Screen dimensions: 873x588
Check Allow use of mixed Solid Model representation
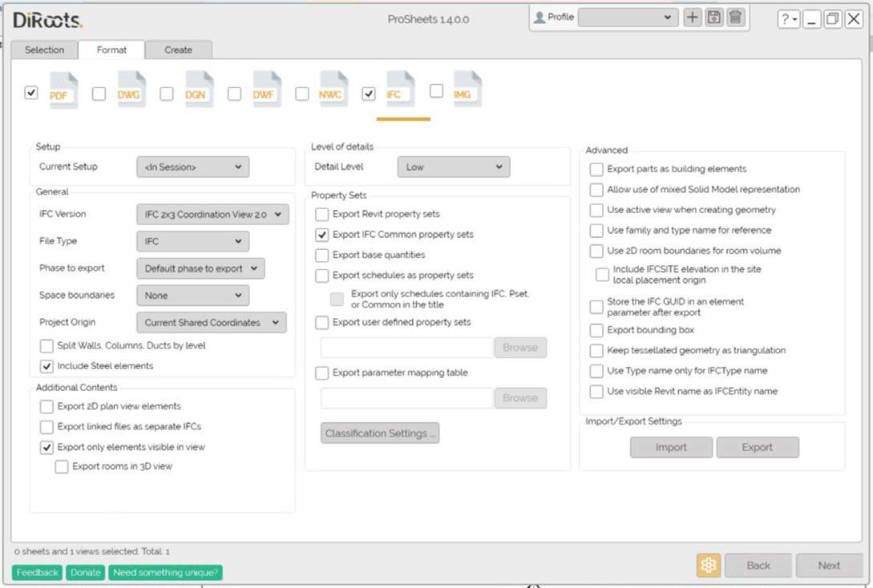[596, 190]
